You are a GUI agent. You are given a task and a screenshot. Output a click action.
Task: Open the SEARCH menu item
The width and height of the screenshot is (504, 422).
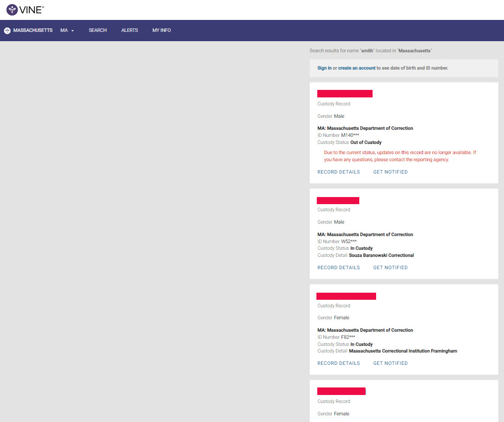point(98,31)
